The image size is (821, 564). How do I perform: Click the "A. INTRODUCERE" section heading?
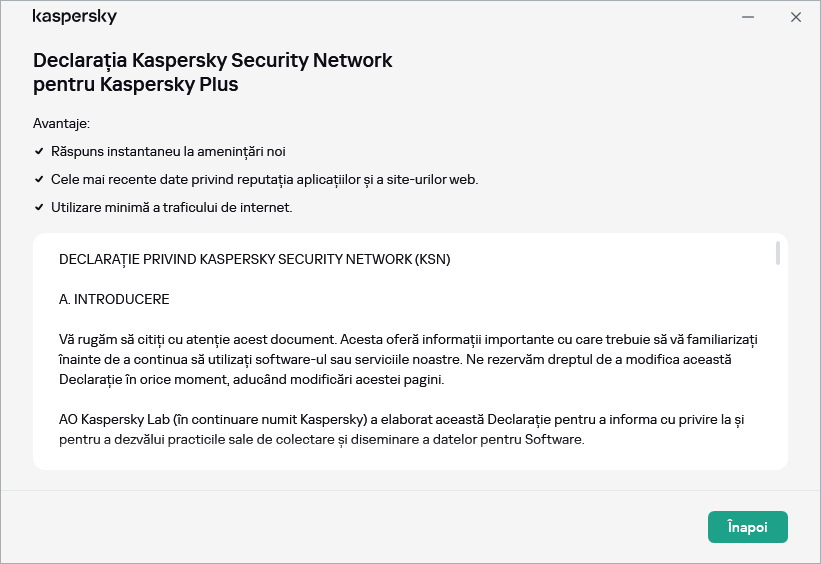point(114,299)
